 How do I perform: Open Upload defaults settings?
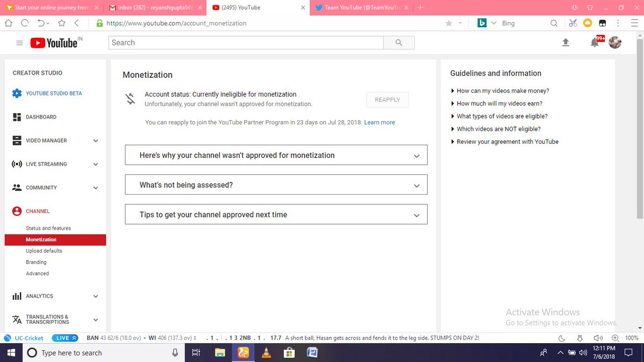[44, 251]
